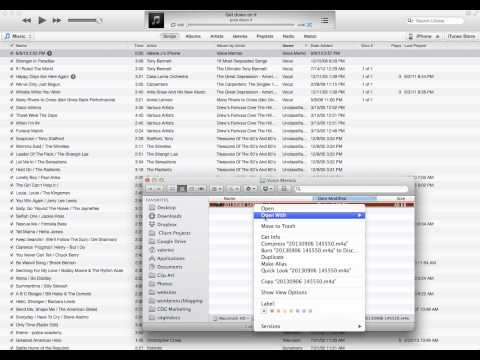Screen dimensions: 480x360
Task: Open Google Drive in the Finder sidebar
Action: pyautogui.click(x=168, y=241)
